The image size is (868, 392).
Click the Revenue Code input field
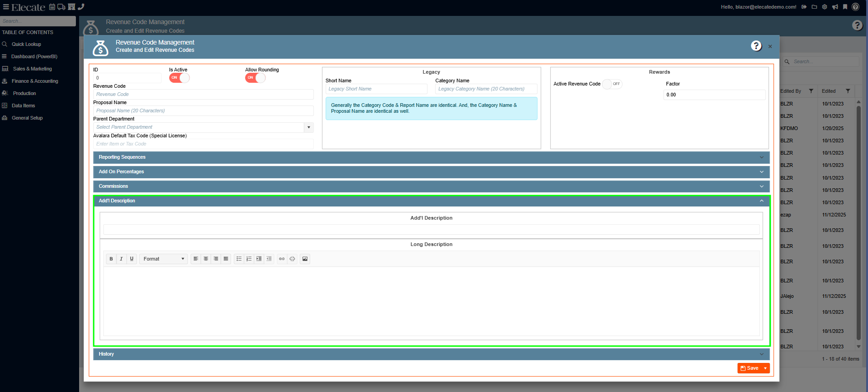(x=203, y=95)
